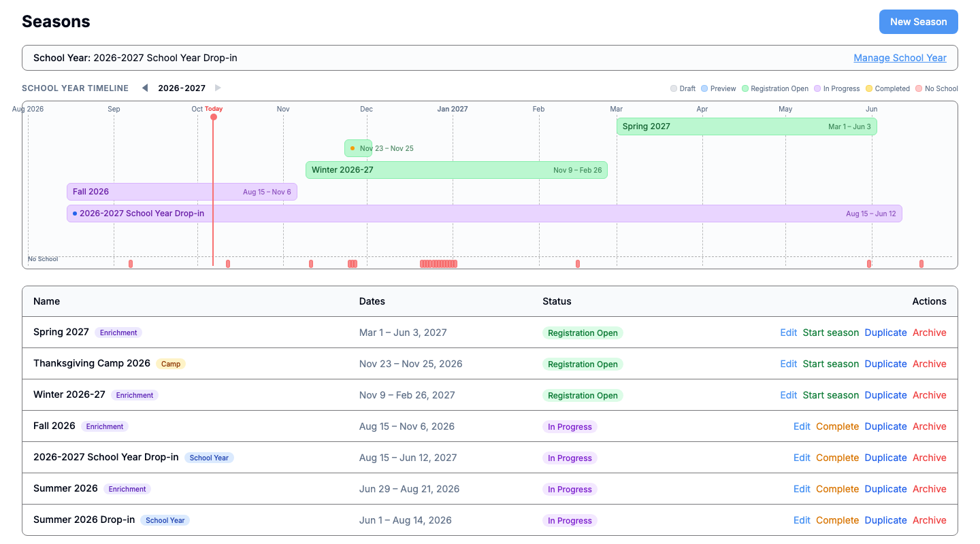This screenshot has height=544, width=980.
Task: Edit Thanksgiving Camp 2026
Action: (x=788, y=364)
